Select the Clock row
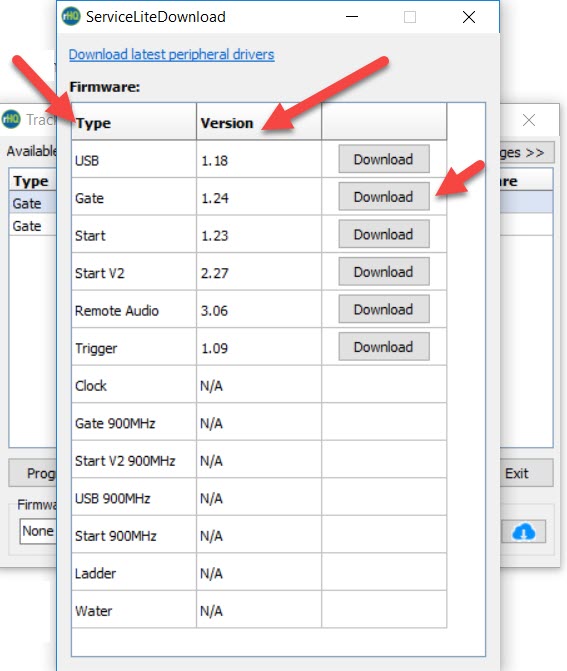 pyautogui.click(x=259, y=385)
